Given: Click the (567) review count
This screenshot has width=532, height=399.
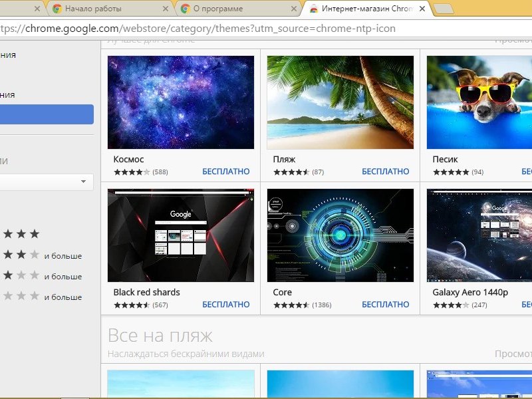Looking at the screenshot, I should pos(160,305).
